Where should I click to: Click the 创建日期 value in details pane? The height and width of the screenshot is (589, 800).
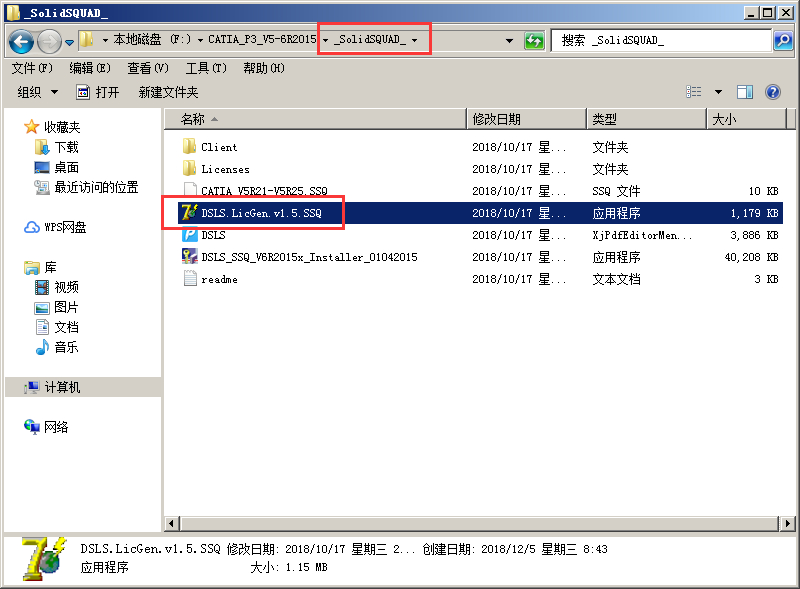(544, 549)
